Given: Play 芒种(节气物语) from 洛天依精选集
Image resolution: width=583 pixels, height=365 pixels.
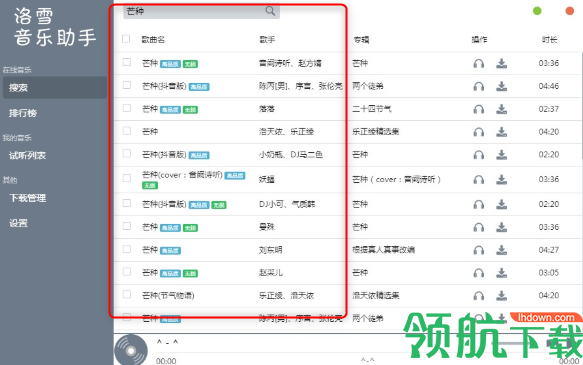Looking at the screenshot, I should point(479,295).
